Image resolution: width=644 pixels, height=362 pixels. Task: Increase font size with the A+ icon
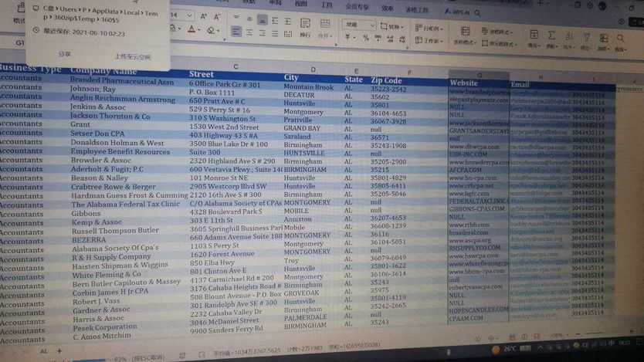[x=204, y=16]
